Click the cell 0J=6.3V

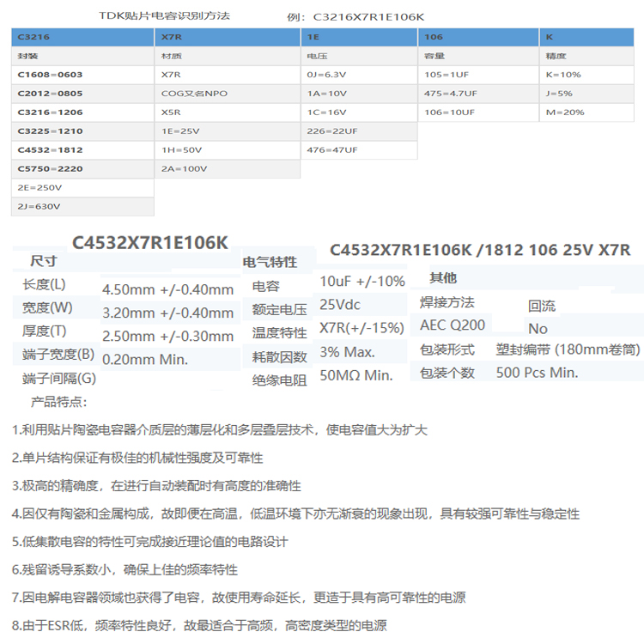[x=360, y=75]
